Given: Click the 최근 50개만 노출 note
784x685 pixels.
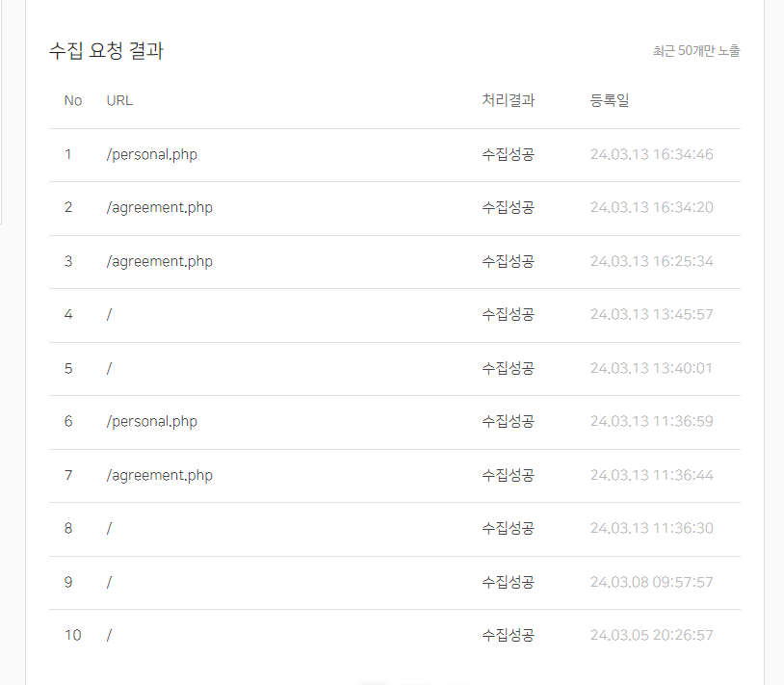Looking at the screenshot, I should coord(696,50).
